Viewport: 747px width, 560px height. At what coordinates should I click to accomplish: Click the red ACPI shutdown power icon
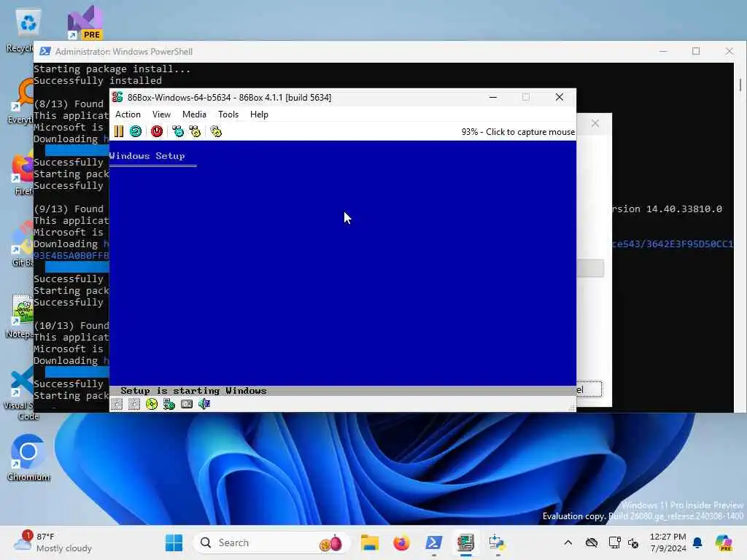[157, 131]
